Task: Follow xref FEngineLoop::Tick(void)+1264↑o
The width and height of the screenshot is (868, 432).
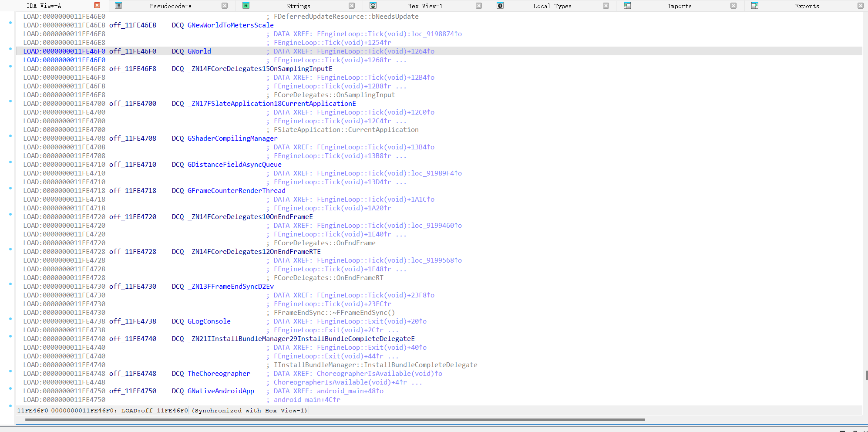Action: pos(376,51)
